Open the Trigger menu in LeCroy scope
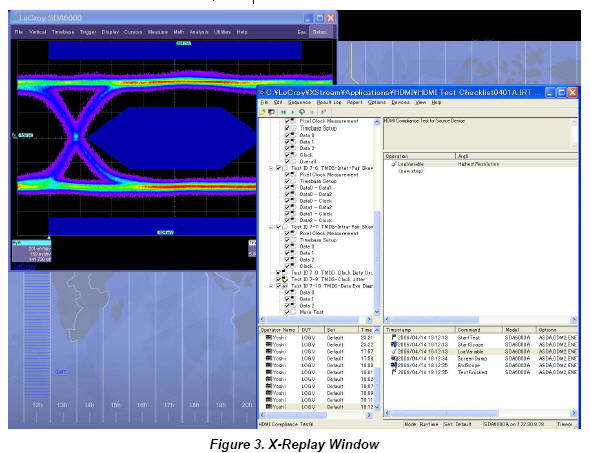The width and height of the screenshot is (590, 453). pyautogui.click(x=88, y=32)
